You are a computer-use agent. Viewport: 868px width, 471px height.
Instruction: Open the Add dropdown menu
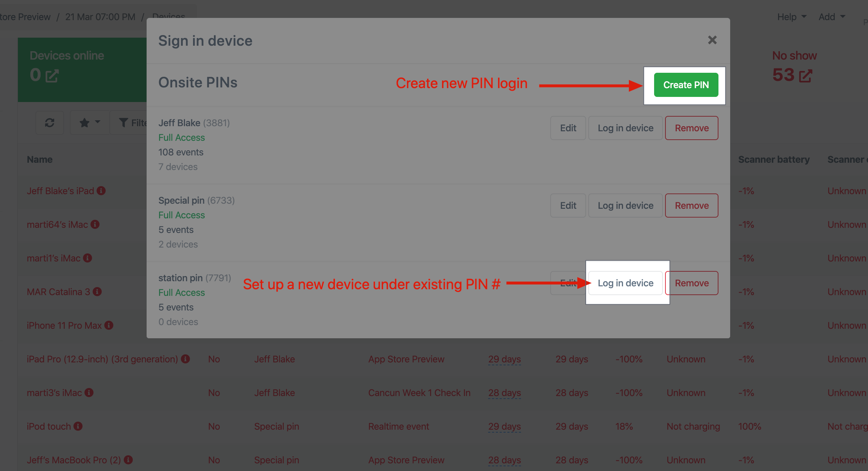(x=832, y=17)
